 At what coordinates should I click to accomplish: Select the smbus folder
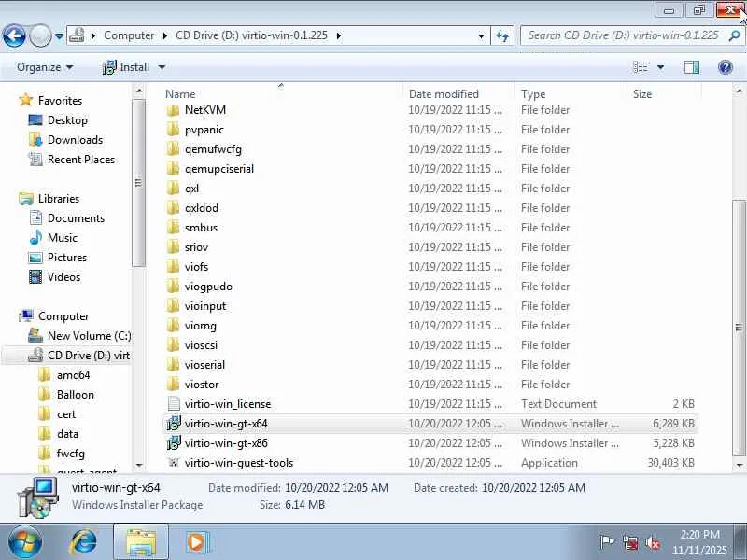click(x=201, y=227)
